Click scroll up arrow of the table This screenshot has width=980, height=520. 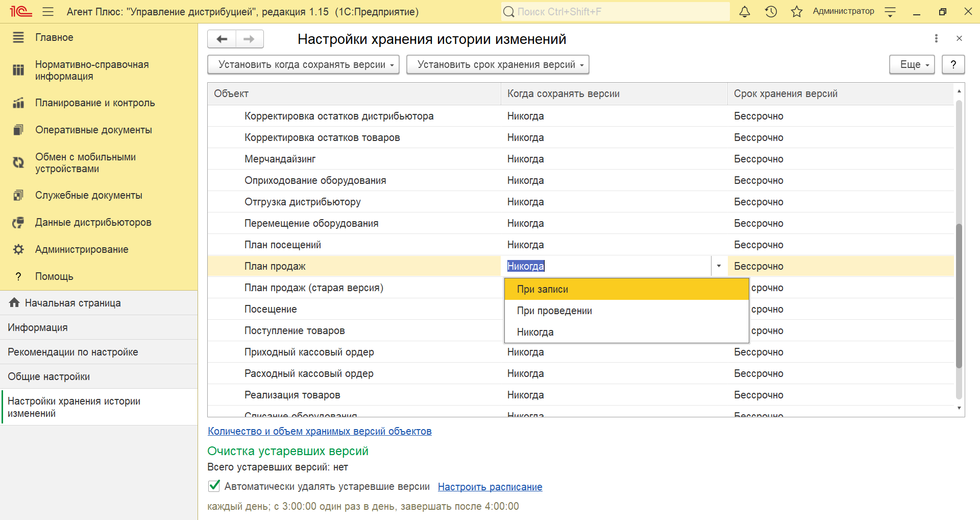959,91
